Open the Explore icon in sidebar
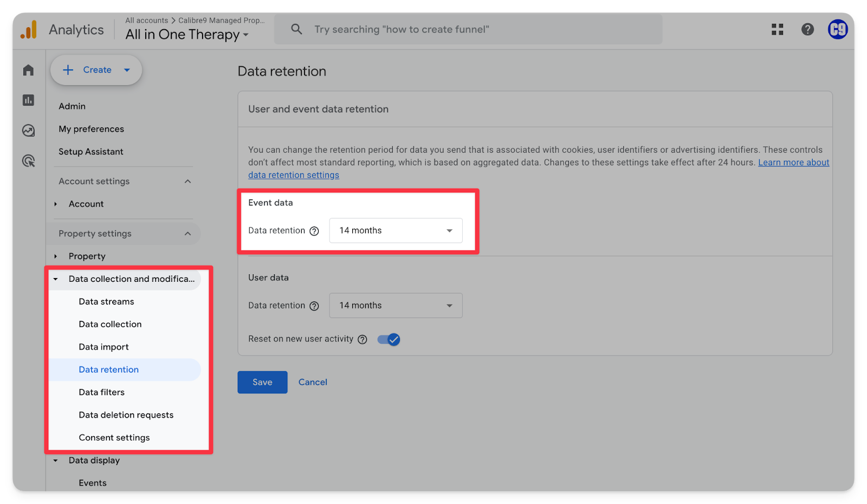 click(28, 131)
